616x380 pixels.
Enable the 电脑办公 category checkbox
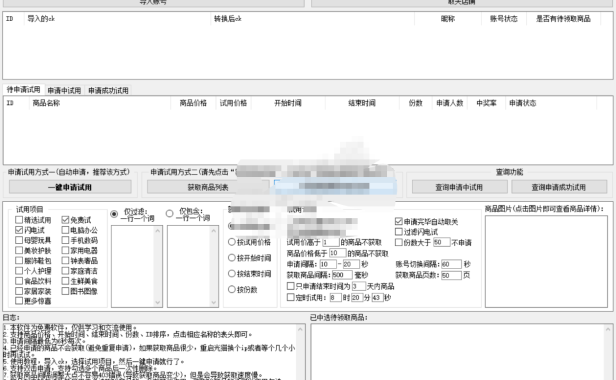coord(65,230)
